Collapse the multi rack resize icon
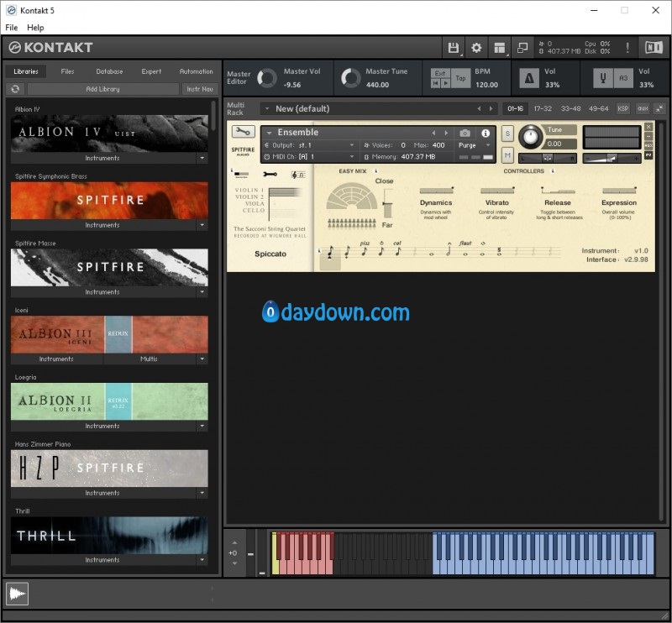This screenshot has height=623, width=672. tap(659, 108)
